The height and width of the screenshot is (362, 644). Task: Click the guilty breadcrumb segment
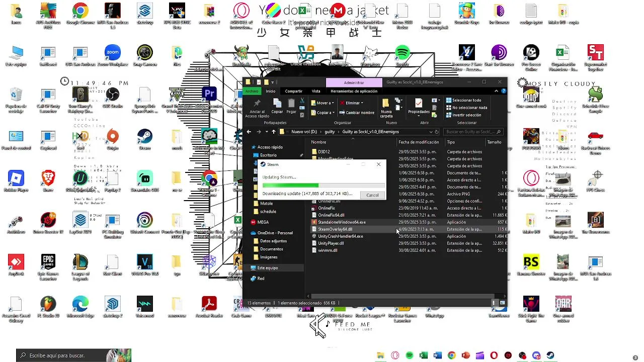[330, 132]
